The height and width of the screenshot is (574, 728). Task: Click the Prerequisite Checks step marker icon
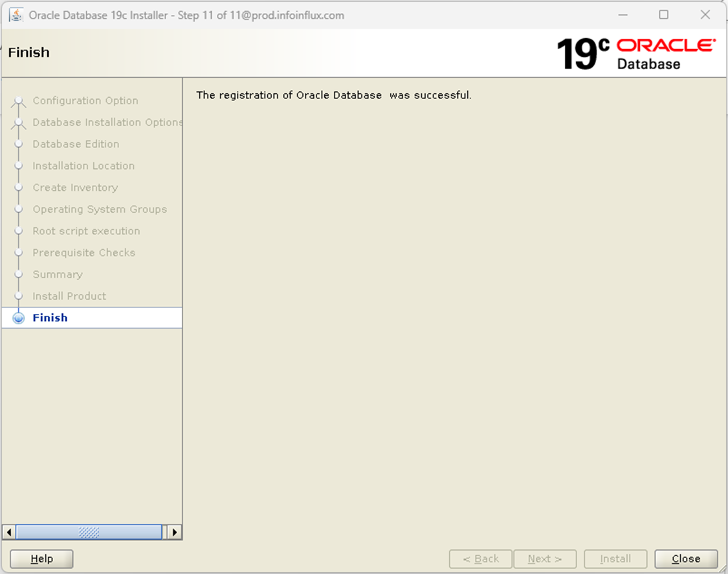coord(18,252)
